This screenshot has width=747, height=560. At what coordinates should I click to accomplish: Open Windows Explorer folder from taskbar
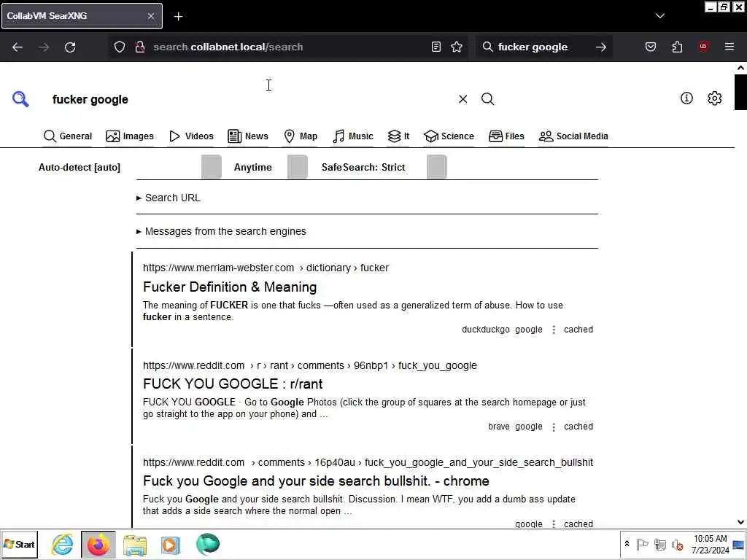[x=135, y=545]
